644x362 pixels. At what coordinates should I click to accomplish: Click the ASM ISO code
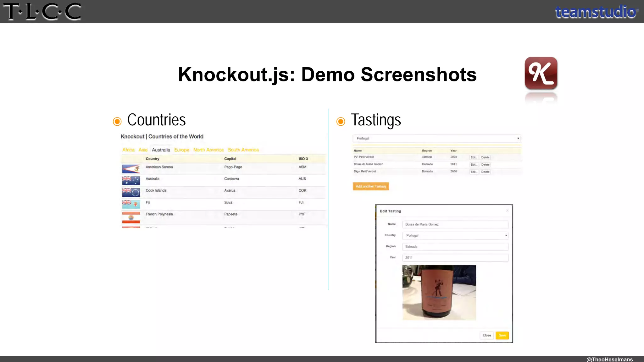coord(303,167)
